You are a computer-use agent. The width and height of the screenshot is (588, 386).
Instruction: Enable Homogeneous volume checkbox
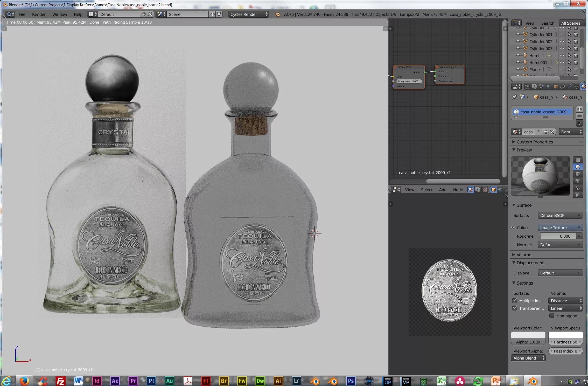click(x=552, y=316)
